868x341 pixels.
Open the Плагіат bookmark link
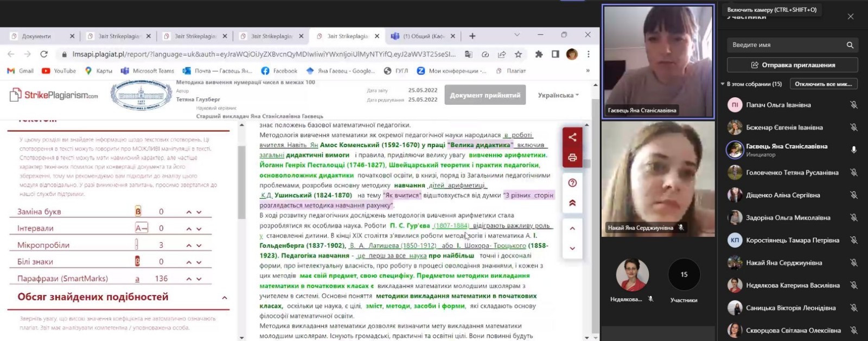510,71
